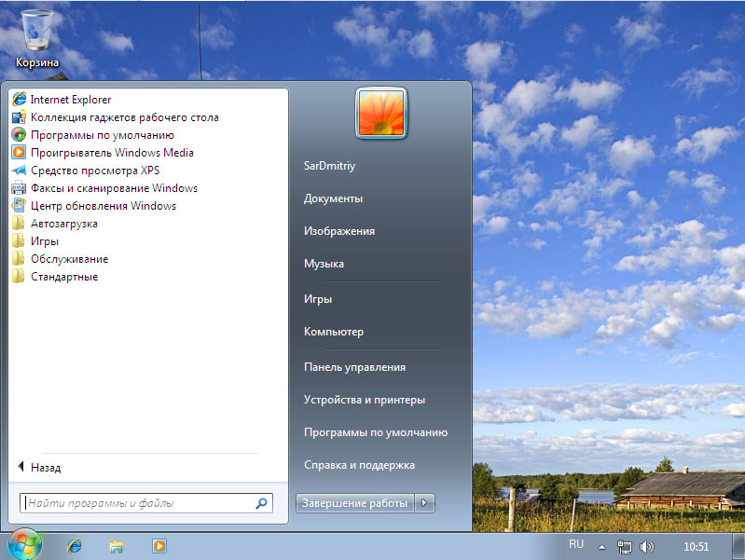745x560 pixels.
Task: Click the Найти программы и файлы search box
Action: 138,503
